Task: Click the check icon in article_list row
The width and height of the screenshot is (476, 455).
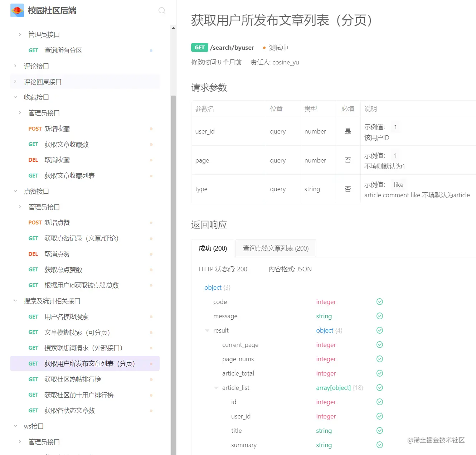Action: (380, 388)
